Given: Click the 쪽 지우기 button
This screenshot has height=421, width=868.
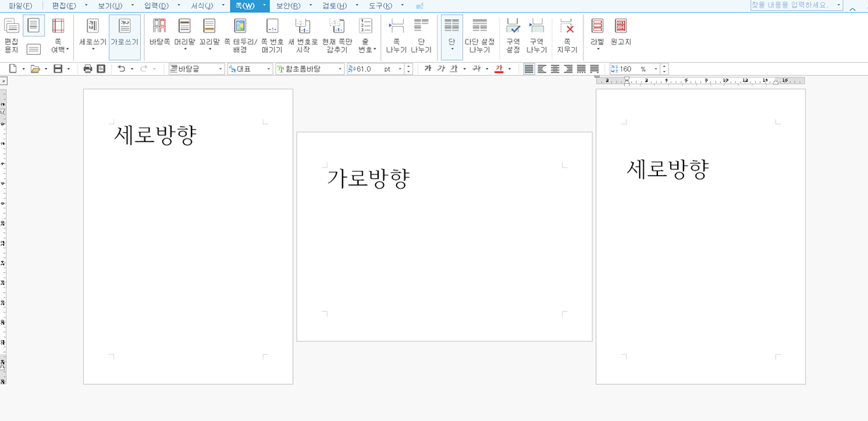Looking at the screenshot, I should [x=568, y=37].
